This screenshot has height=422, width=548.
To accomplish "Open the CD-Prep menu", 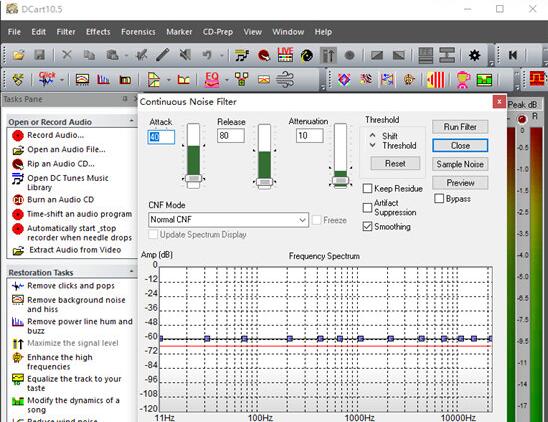I will click(x=218, y=32).
